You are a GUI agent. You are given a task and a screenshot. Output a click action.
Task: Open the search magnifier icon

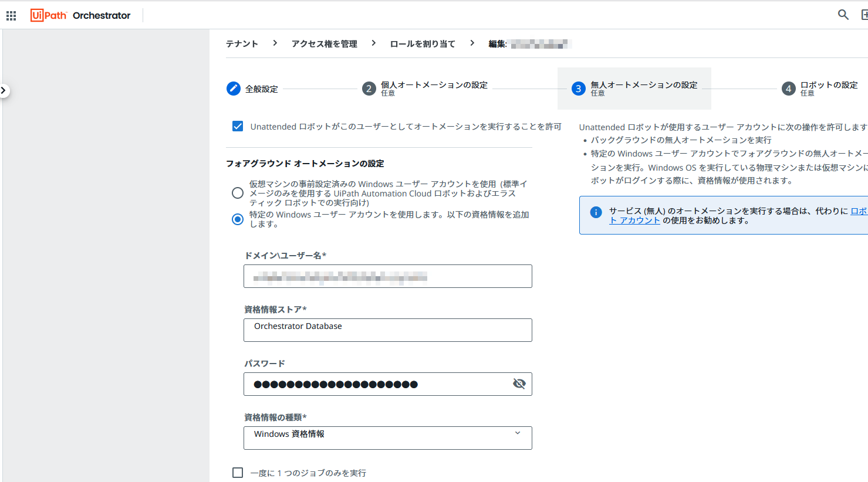(843, 15)
